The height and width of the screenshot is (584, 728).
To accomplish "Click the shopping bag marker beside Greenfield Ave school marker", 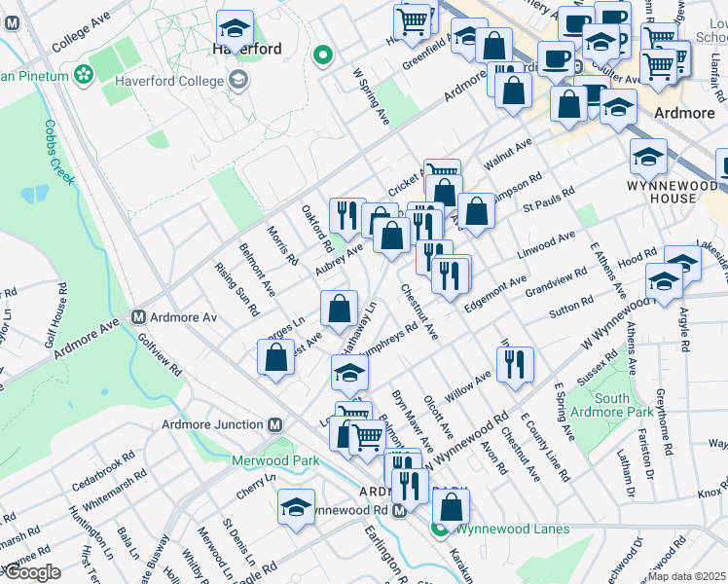I will tap(494, 47).
